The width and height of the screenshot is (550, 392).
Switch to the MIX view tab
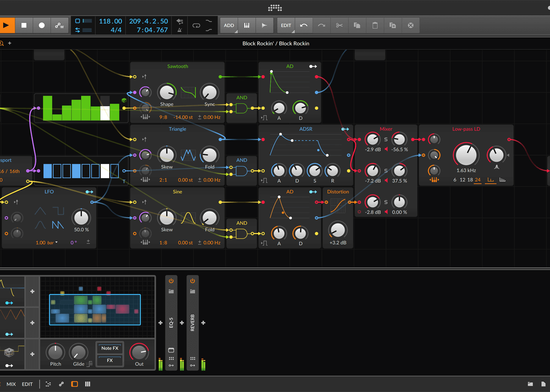11,384
